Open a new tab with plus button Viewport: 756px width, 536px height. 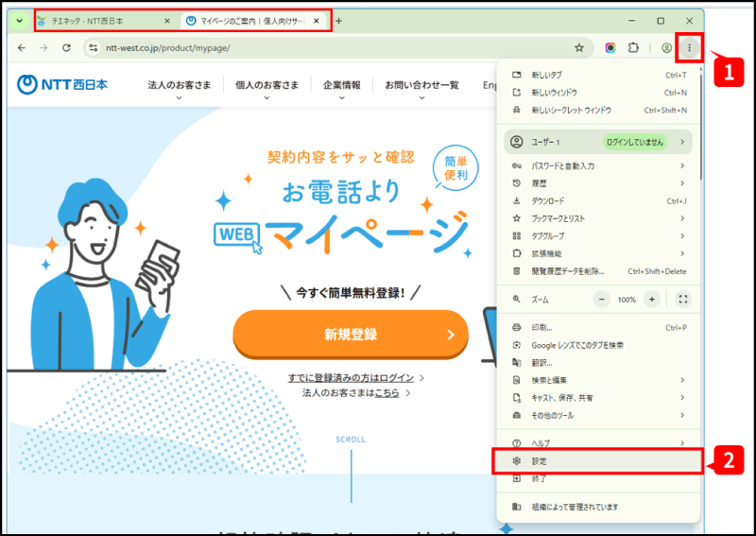(x=339, y=21)
